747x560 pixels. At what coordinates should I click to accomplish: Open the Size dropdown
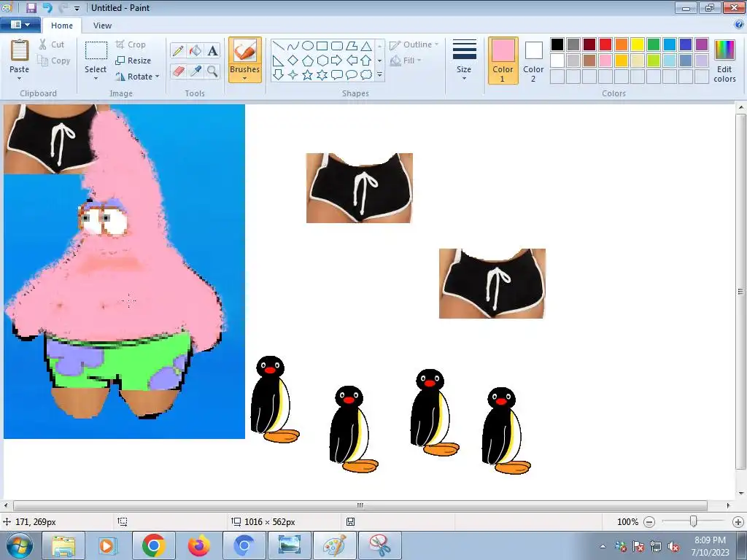click(x=464, y=59)
